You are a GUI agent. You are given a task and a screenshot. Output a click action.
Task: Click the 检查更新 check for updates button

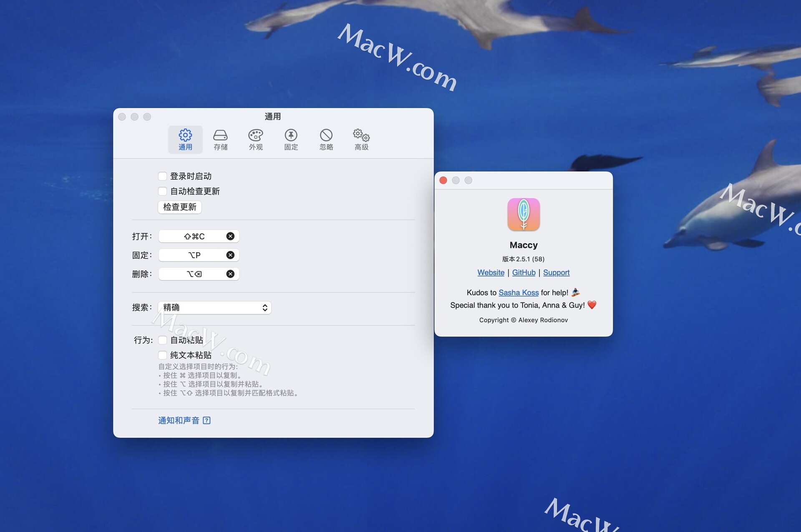(180, 207)
